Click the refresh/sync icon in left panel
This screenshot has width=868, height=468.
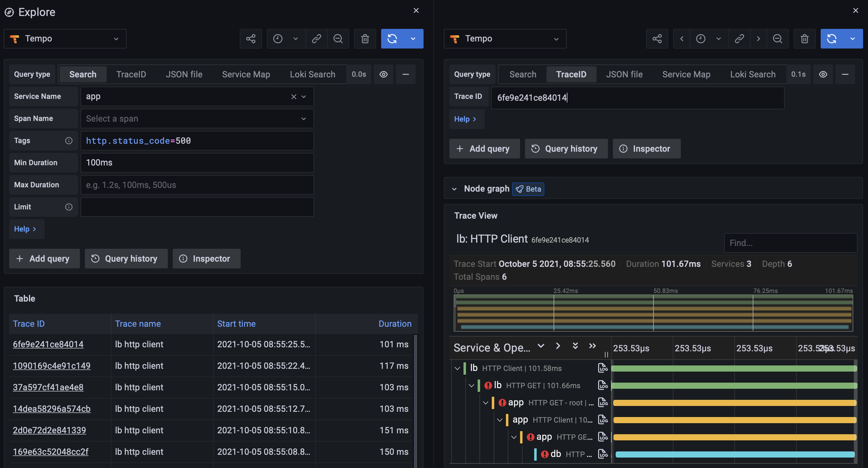[392, 38]
